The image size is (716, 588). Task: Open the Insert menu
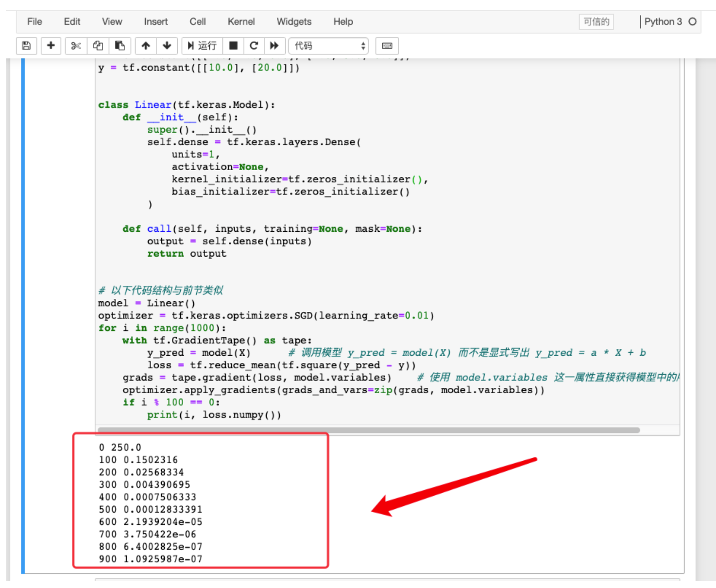156,21
